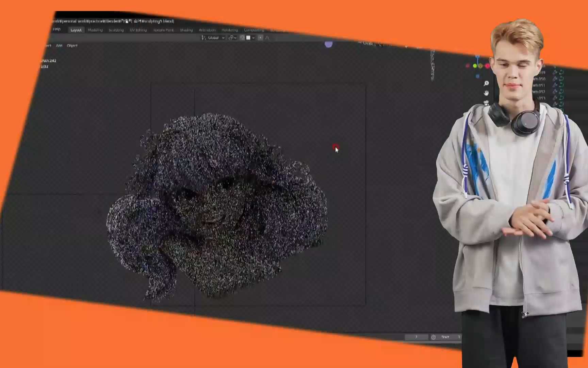The width and height of the screenshot is (588, 368).
Task: Click the current frame number field
Action: [x=416, y=337]
